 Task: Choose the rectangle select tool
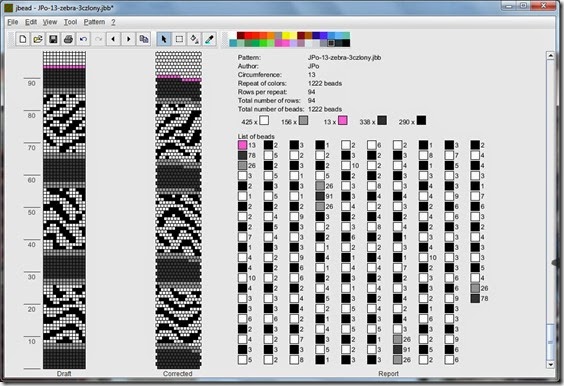pos(179,39)
